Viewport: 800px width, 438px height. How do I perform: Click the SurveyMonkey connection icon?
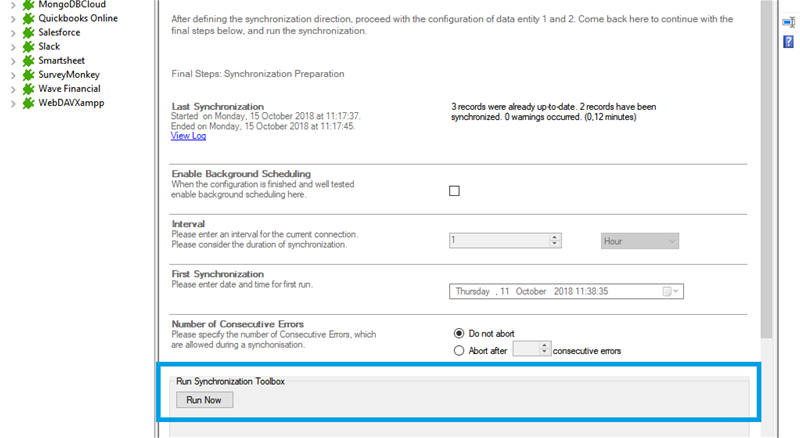click(28, 74)
